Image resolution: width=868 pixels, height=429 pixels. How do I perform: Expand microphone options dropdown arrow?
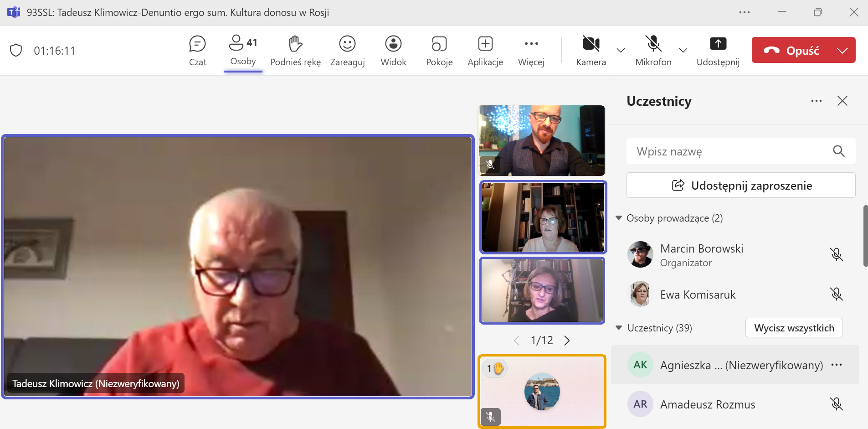point(683,50)
